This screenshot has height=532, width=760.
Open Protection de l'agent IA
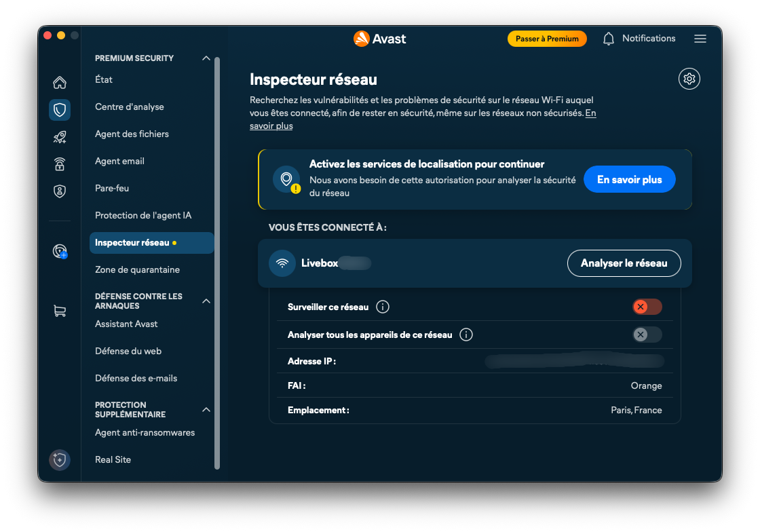143,215
